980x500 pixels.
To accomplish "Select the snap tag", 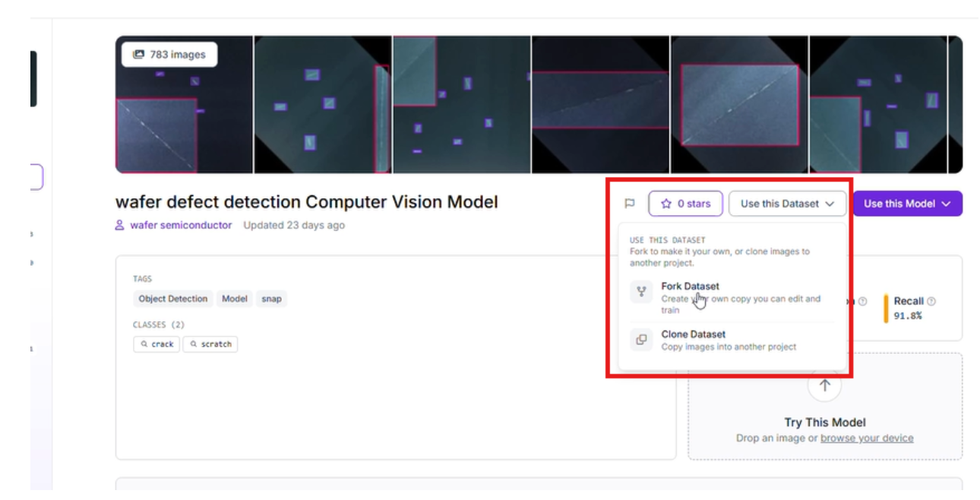I will (271, 299).
